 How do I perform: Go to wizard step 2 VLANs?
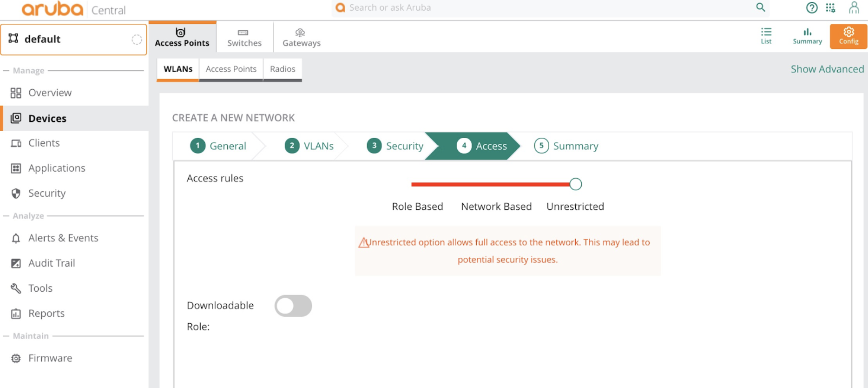pyautogui.click(x=309, y=146)
